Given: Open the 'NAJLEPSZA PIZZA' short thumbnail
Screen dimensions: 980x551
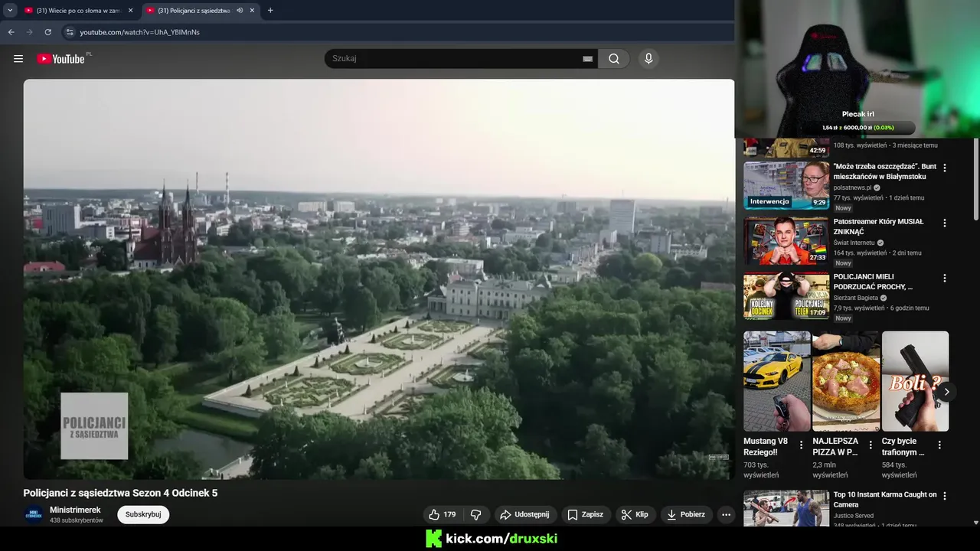Looking at the screenshot, I should [x=846, y=381].
